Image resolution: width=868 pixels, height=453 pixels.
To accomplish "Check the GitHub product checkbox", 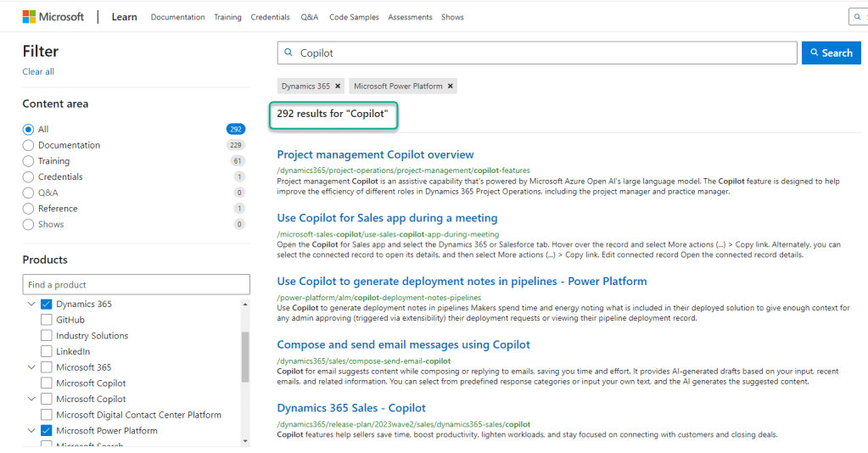I will pos(47,321).
